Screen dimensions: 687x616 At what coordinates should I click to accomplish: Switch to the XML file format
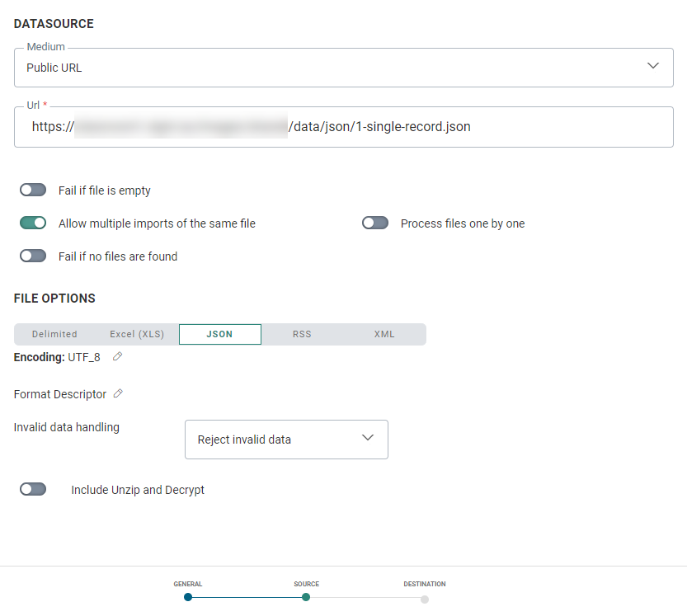point(384,334)
